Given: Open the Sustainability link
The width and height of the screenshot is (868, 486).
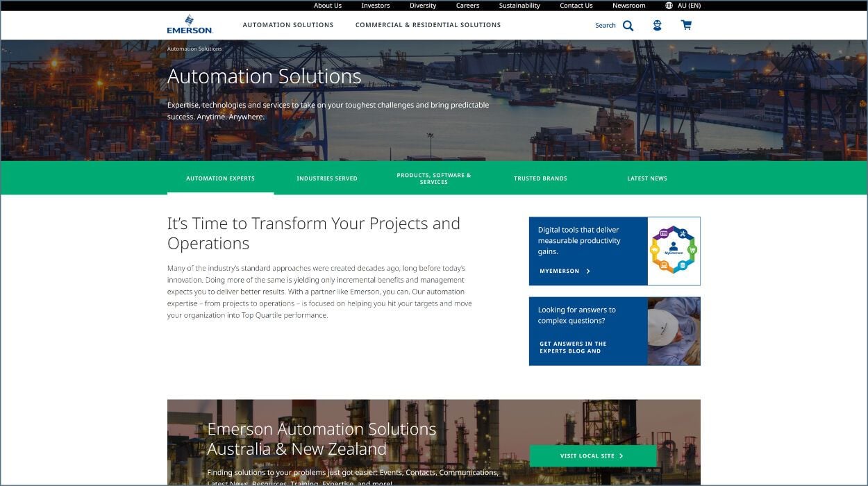Looking at the screenshot, I should [519, 6].
